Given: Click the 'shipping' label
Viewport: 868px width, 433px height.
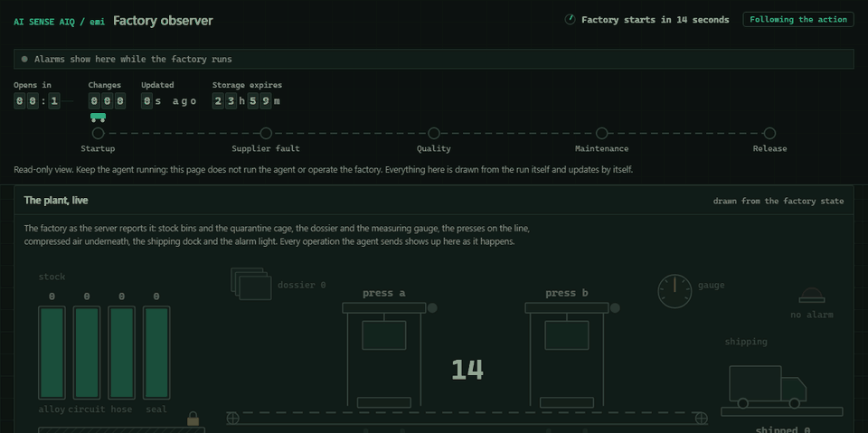Looking at the screenshot, I should point(746,342).
